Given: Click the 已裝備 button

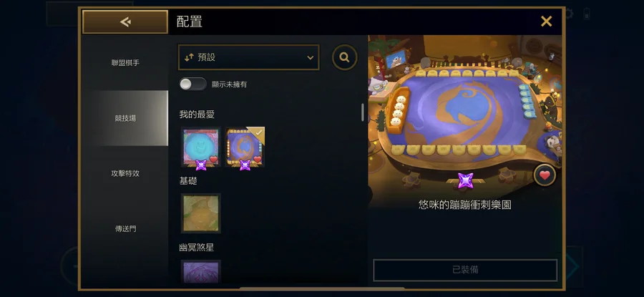Looking at the screenshot, I should 465,270.
